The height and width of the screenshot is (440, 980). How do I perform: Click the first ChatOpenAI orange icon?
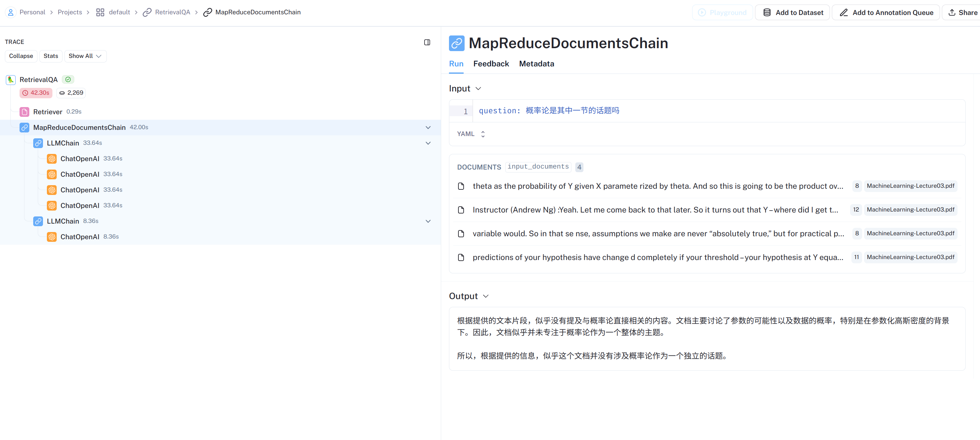point(52,158)
